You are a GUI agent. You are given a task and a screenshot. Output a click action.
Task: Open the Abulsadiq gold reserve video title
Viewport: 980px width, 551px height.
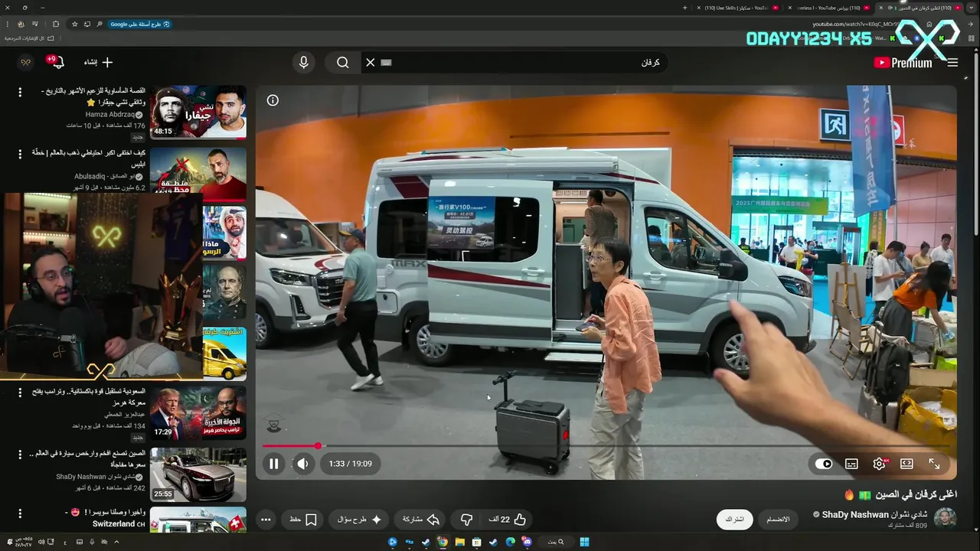[88, 158]
